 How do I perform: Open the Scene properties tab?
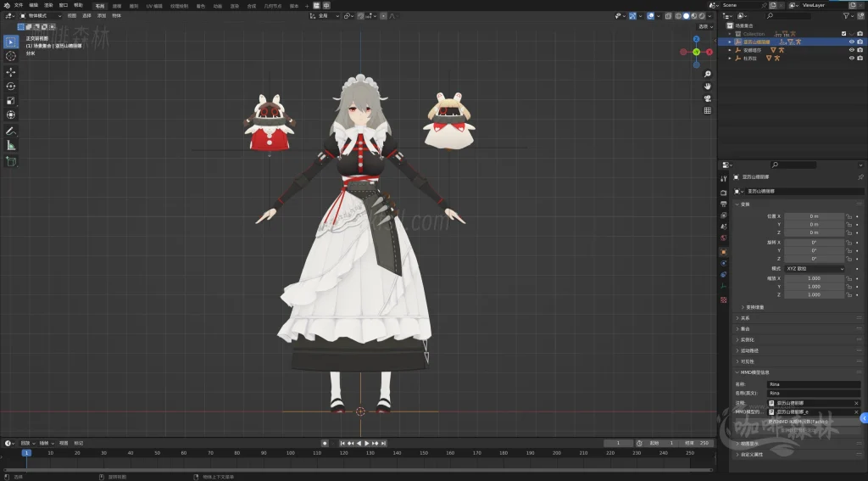click(724, 227)
